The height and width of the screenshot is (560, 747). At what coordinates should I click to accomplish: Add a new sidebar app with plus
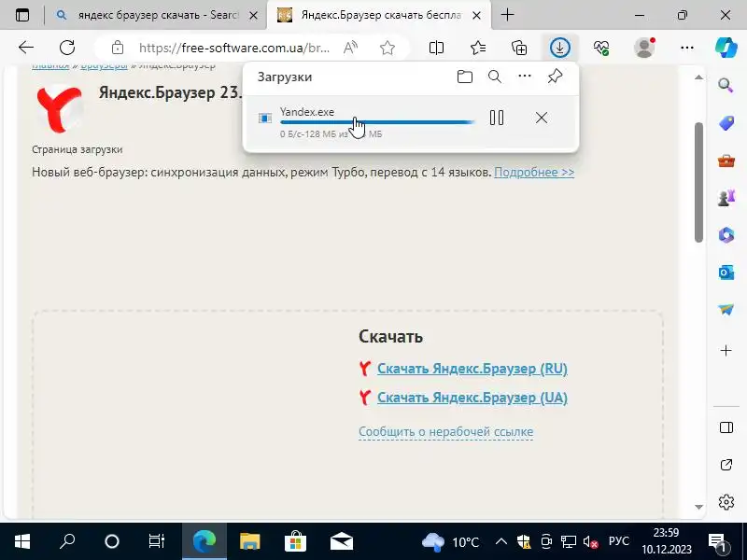click(726, 351)
